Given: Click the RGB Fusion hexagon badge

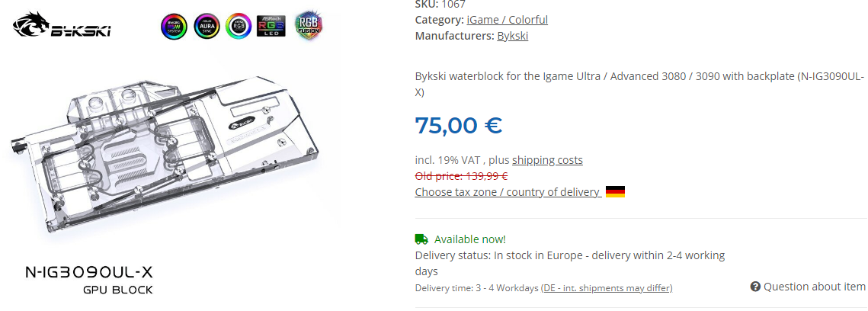Looking at the screenshot, I should [x=308, y=26].
